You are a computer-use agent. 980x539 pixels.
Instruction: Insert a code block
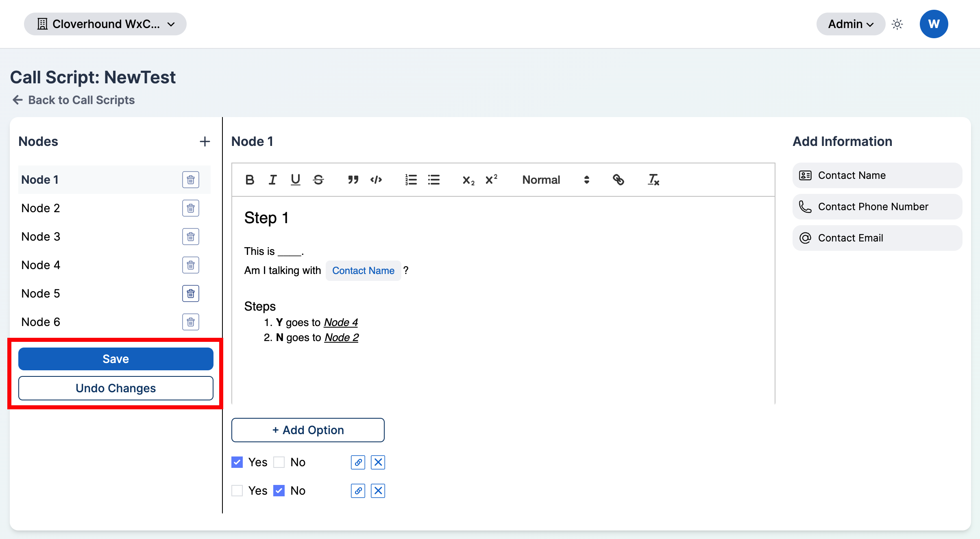(x=376, y=180)
